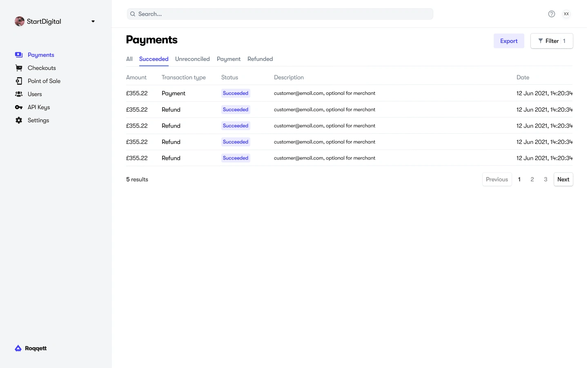
Task: Switch to the All tab
Action: 129,59
